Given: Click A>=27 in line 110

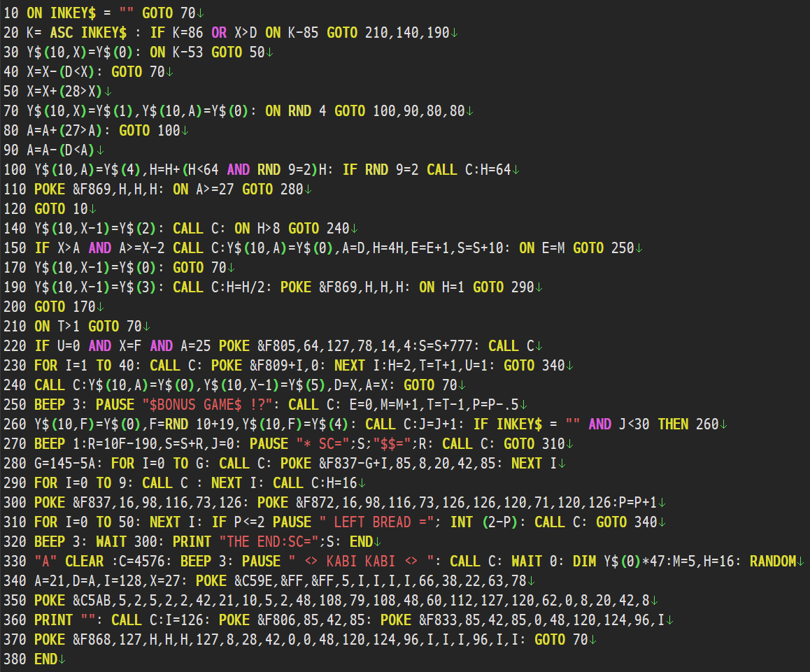Looking at the screenshot, I should click(215, 189).
